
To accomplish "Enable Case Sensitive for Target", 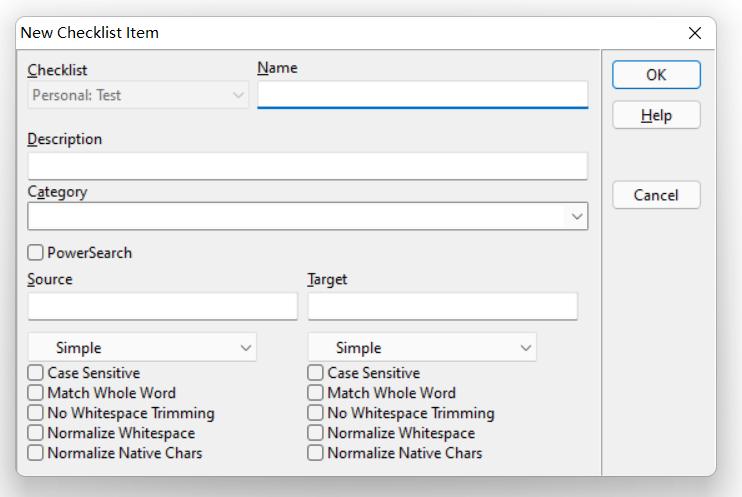I will [316, 373].
